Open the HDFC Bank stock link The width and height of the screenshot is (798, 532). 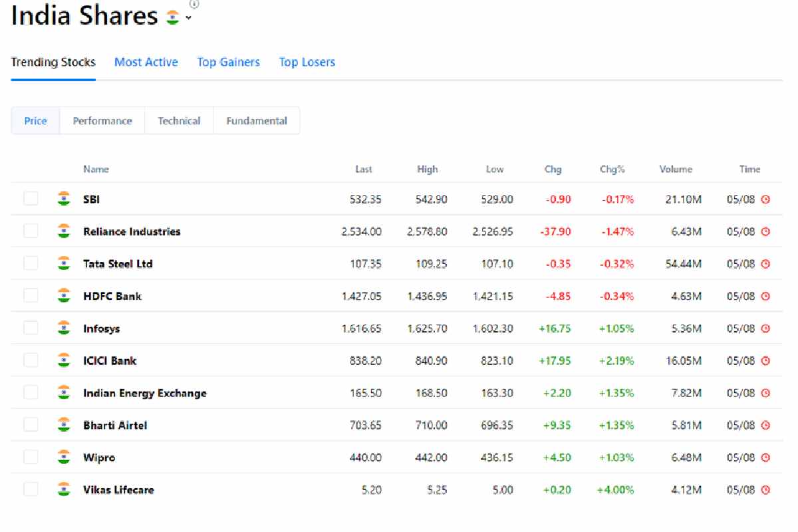(112, 296)
